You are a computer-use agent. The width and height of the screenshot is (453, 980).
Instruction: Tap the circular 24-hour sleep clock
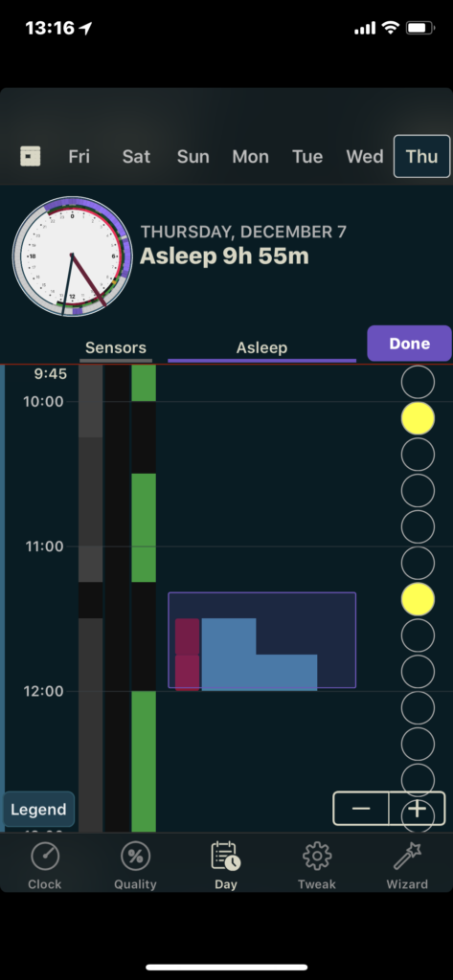[73, 256]
